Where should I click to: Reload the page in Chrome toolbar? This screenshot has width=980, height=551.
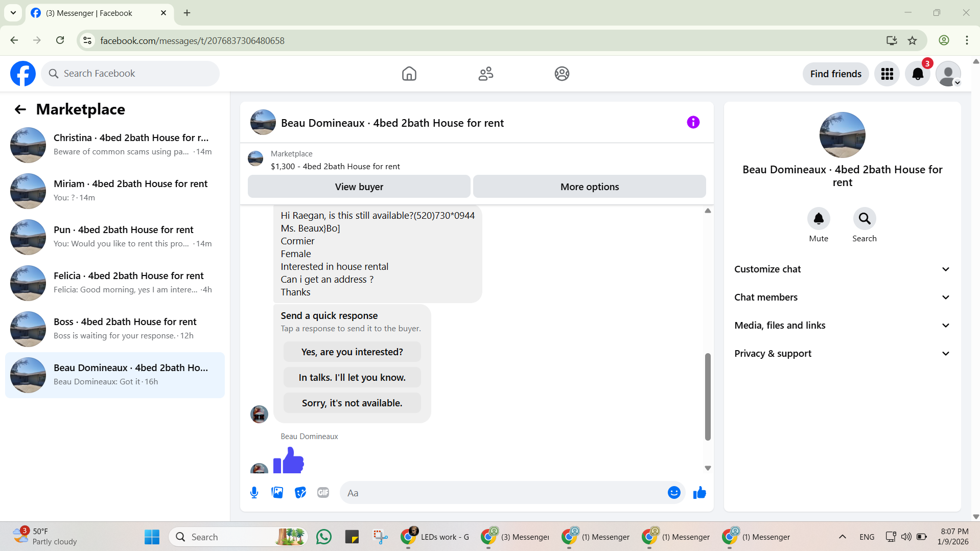coord(60,40)
